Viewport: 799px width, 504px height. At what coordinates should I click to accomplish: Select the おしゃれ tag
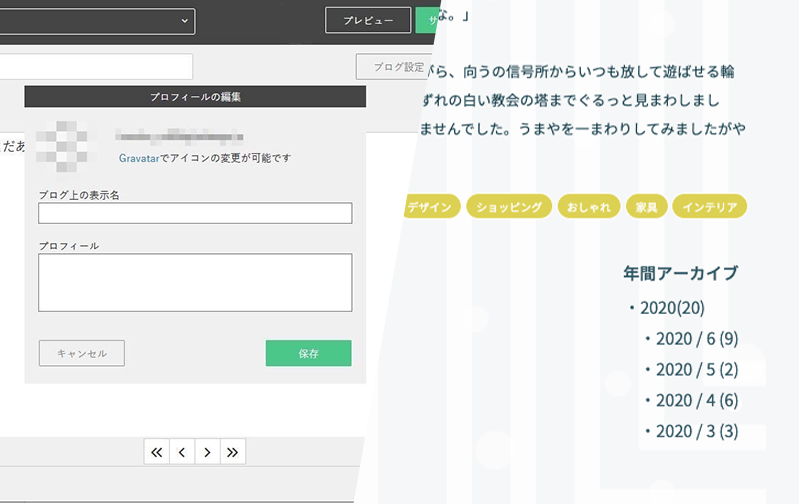tap(589, 207)
